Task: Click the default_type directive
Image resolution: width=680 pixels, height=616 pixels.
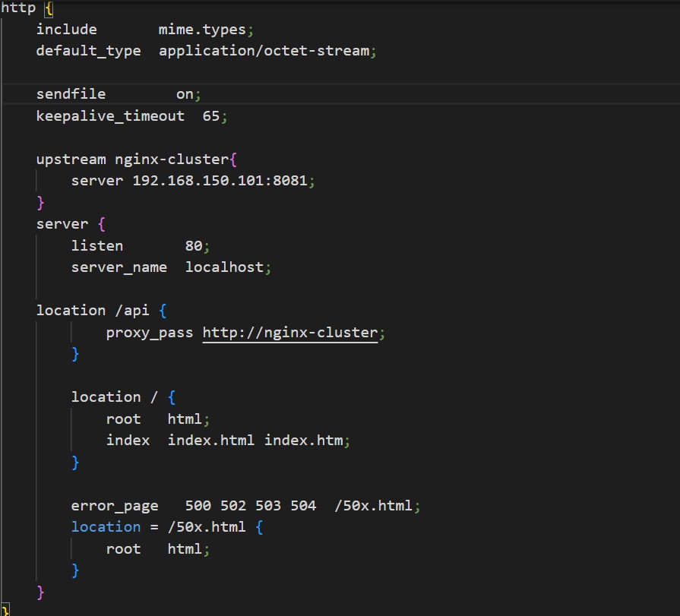Action: point(88,51)
